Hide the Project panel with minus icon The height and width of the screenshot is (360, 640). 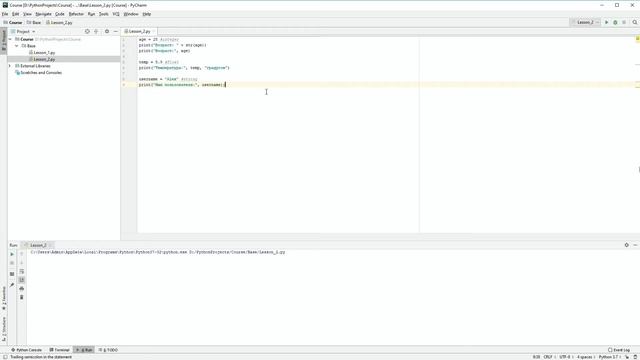(x=116, y=31)
